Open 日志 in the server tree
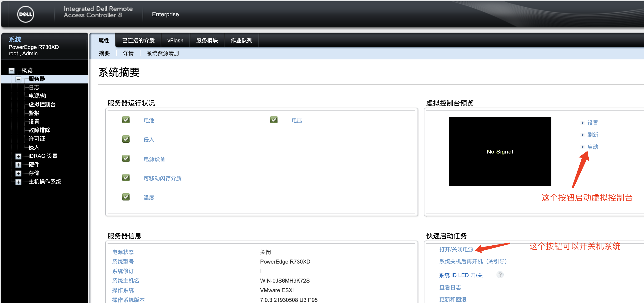This screenshot has height=303, width=644. click(x=34, y=87)
